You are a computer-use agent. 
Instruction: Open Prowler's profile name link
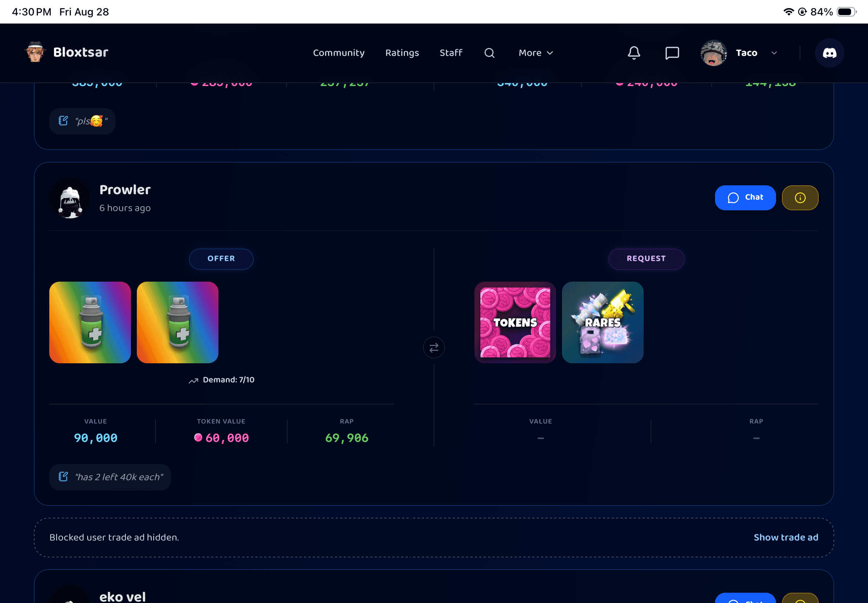[125, 190]
